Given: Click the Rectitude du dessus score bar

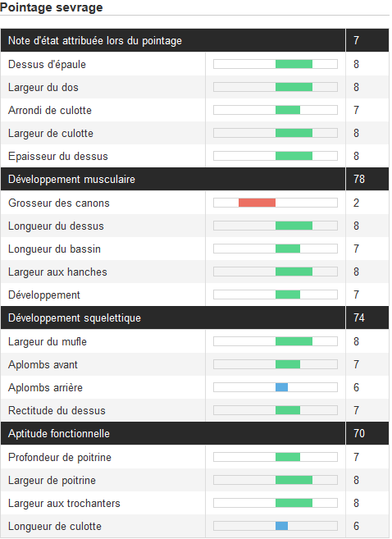Looking at the screenshot, I should (x=276, y=410).
